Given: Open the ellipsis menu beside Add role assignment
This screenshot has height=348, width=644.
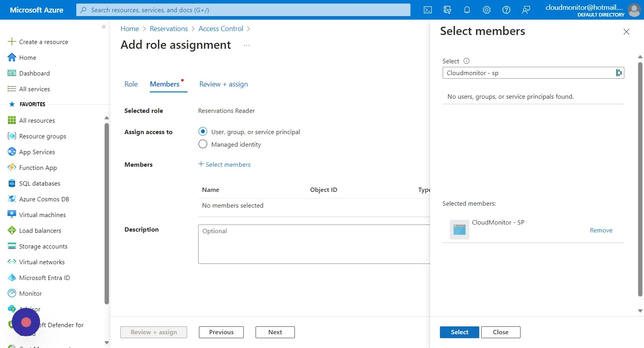Looking at the screenshot, I should (247, 45).
